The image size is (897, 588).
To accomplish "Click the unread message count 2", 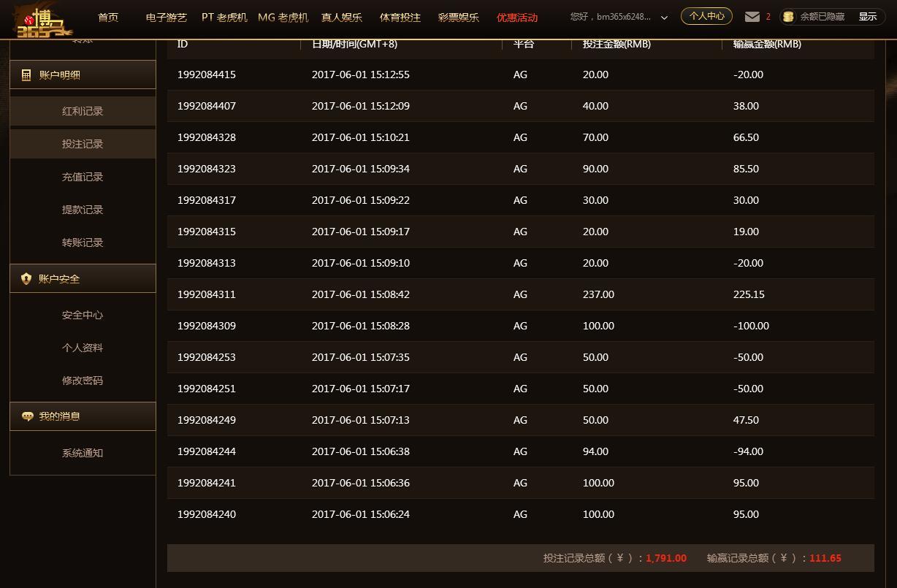I will click(768, 16).
